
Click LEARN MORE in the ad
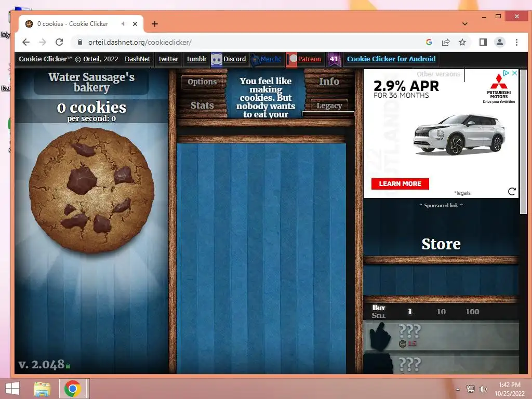[x=400, y=184]
